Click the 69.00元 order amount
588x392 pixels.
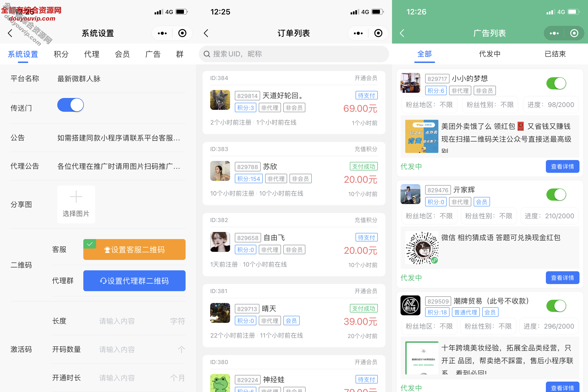tap(360, 108)
